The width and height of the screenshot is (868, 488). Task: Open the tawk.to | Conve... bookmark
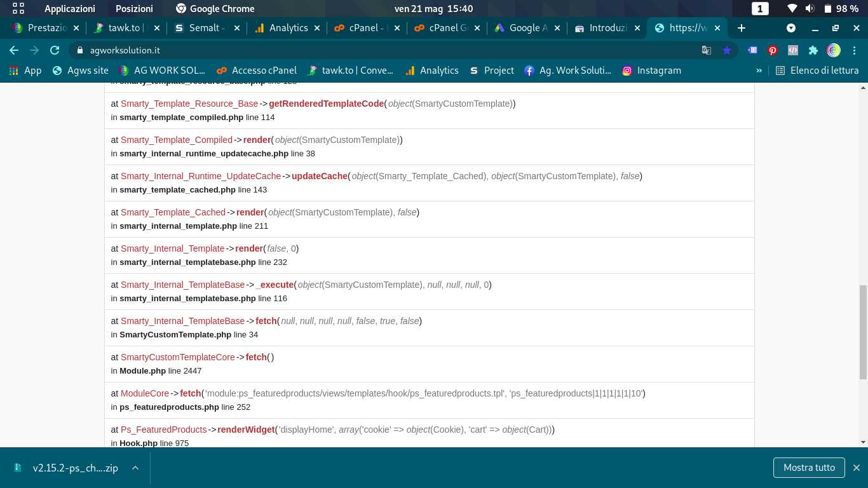pos(350,71)
